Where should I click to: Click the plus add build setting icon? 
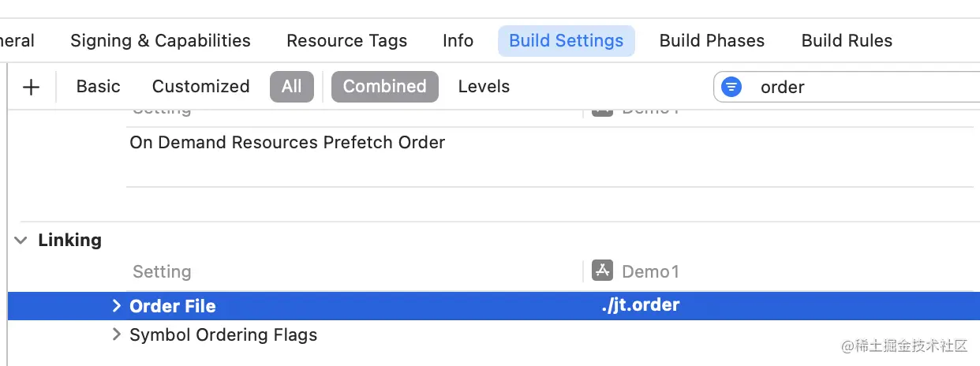coord(31,87)
